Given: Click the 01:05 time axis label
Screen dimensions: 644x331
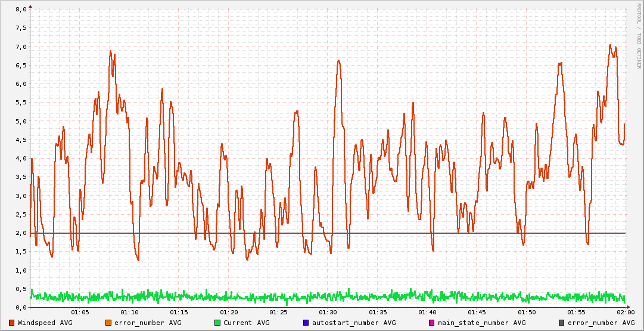Looking at the screenshot, I should coord(80,313).
